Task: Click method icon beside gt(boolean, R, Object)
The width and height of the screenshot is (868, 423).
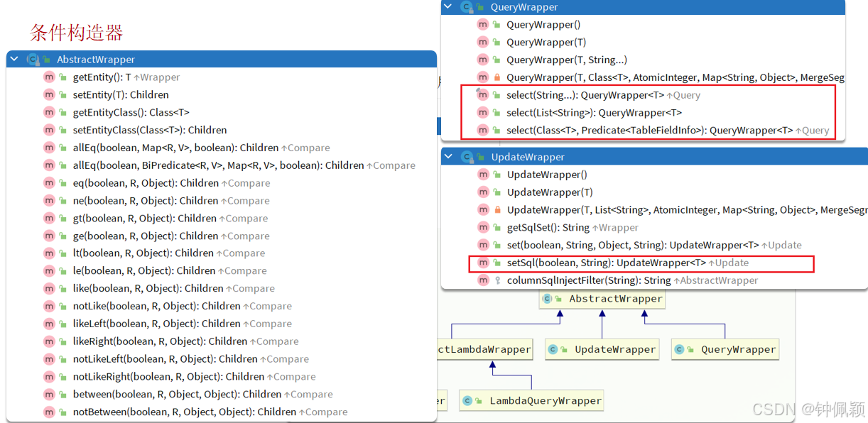Action: (49, 218)
